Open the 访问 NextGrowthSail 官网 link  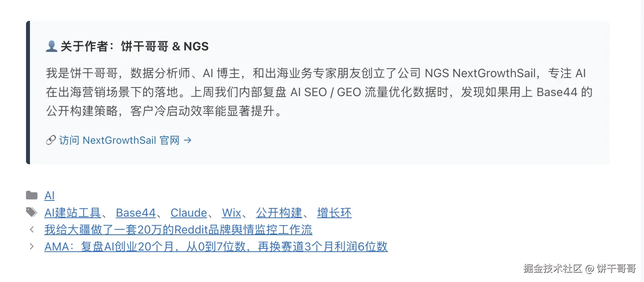(x=119, y=140)
